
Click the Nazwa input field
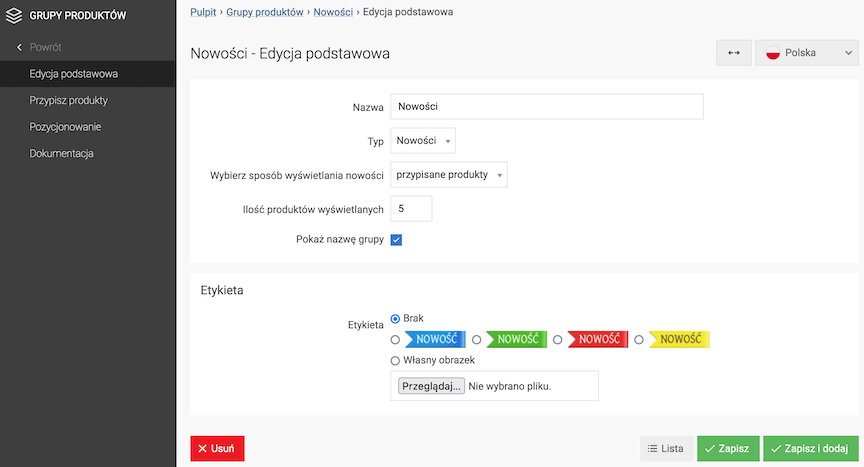(x=547, y=107)
